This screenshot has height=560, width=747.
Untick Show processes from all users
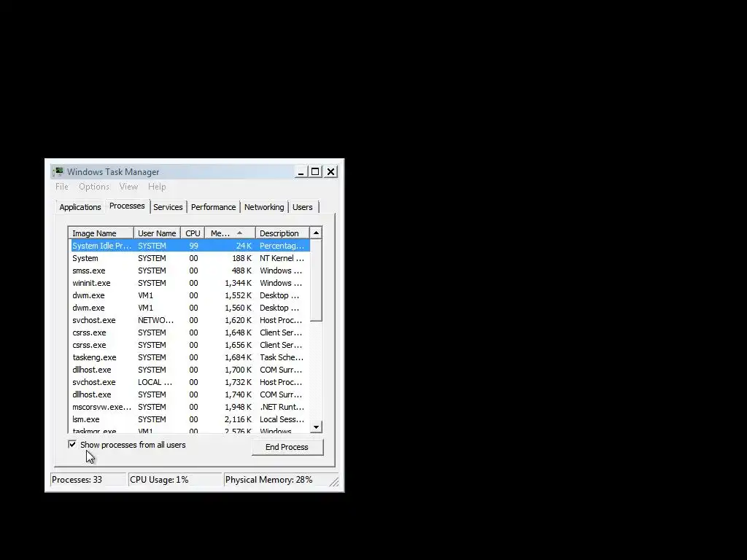click(x=72, y=444)
